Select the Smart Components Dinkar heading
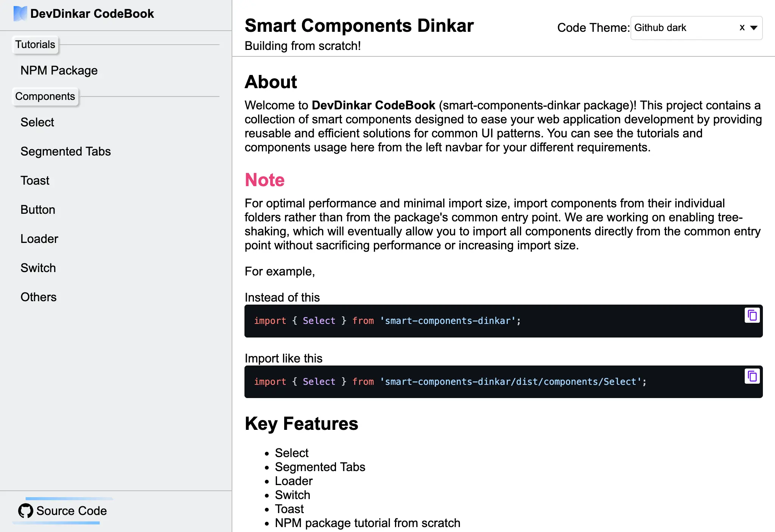 (x=359, y=25)
